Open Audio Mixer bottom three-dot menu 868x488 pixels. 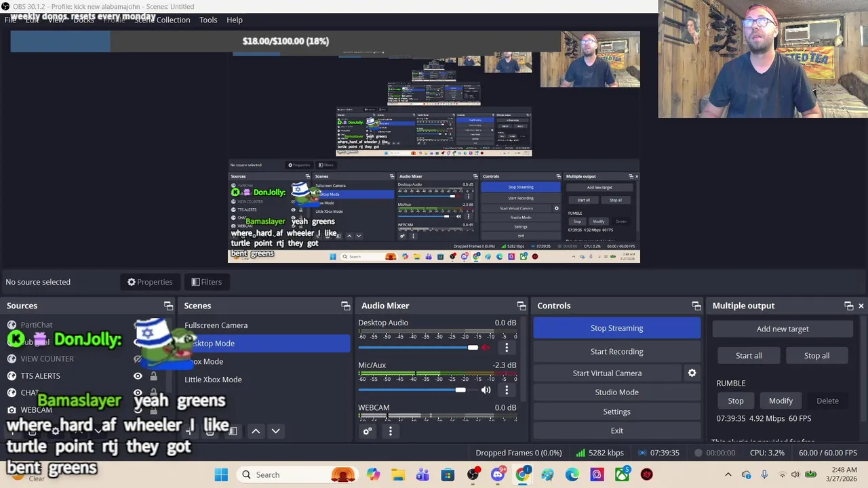click(390, 431)
